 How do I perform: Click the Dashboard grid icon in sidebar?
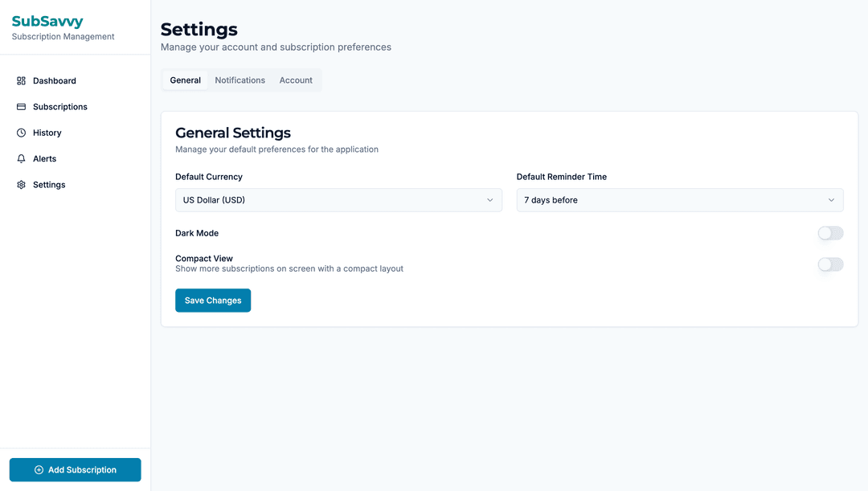18,80
